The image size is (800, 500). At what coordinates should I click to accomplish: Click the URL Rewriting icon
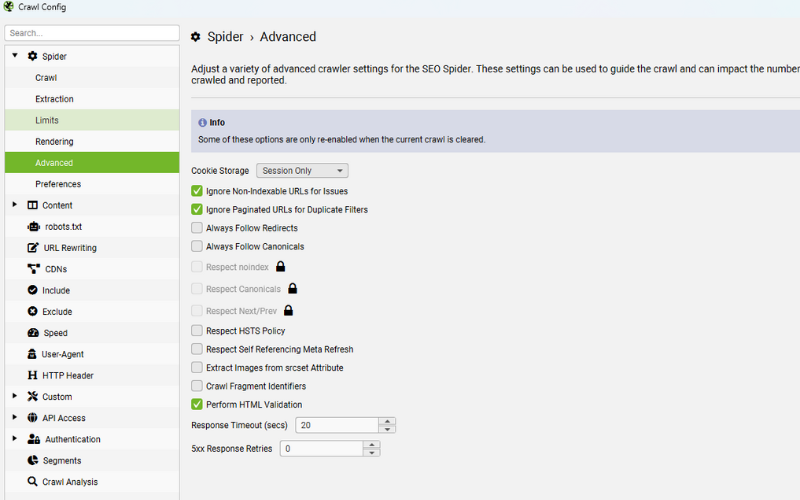click(x=34, y=248)
